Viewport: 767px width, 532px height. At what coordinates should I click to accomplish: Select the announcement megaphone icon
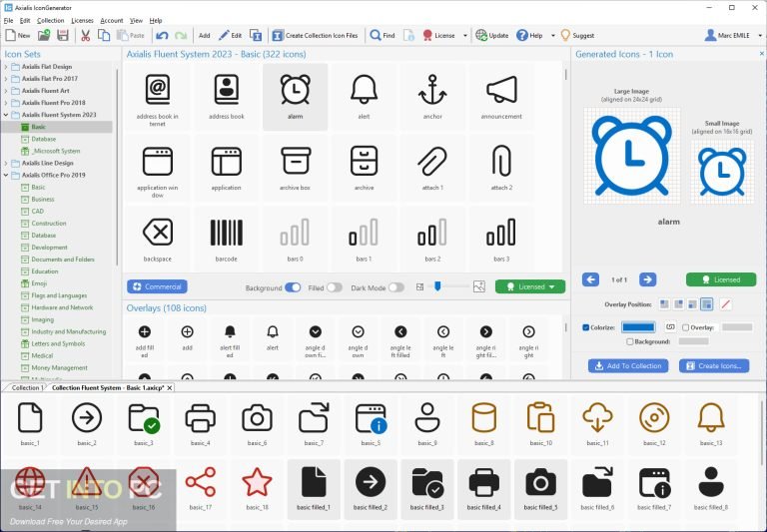[501, 97]
